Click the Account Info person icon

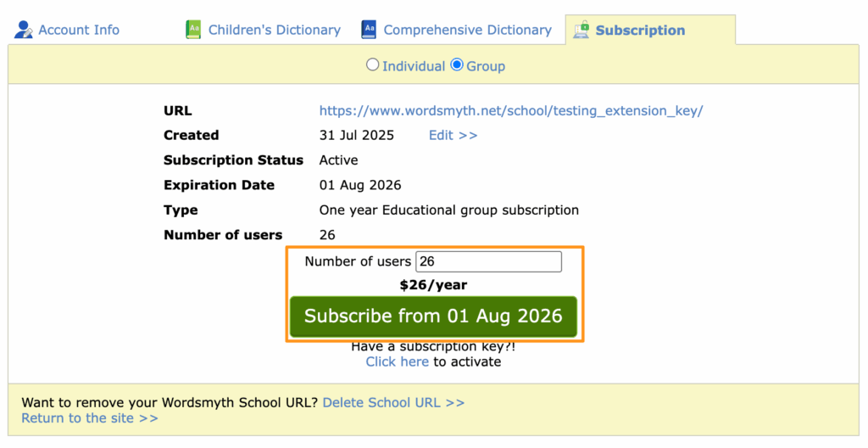point(24,30)
